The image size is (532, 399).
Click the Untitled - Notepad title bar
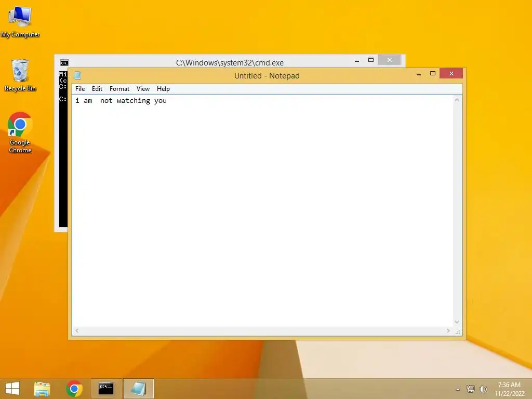point(267,76)
